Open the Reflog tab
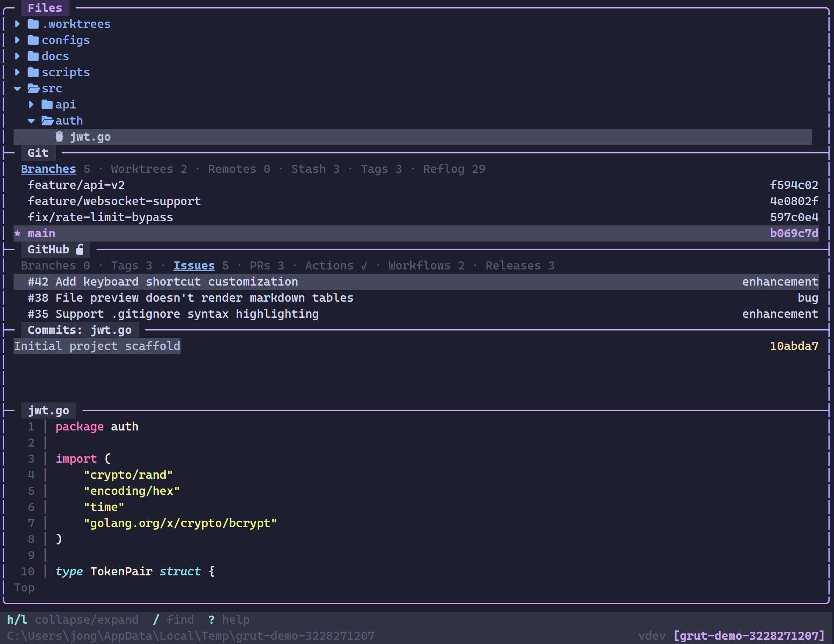834x644 pixels. (x=454, y=169)
